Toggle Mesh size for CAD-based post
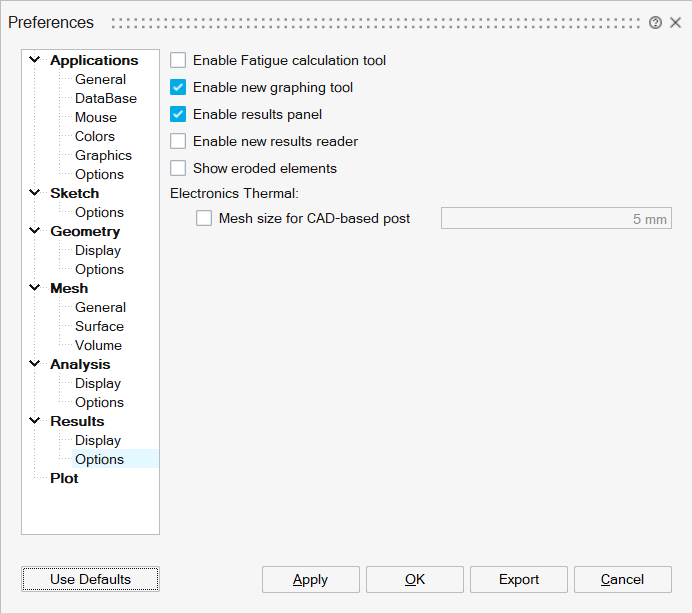Viewport: 692px width, 613px height. point(204,219)
